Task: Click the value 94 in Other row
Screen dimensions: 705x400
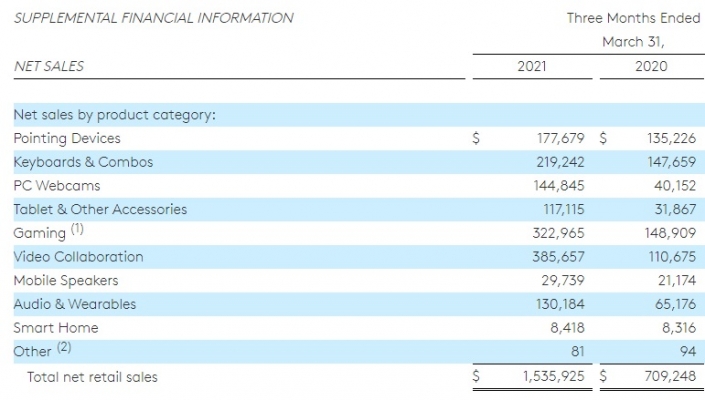Action: [x=688, y=351]
